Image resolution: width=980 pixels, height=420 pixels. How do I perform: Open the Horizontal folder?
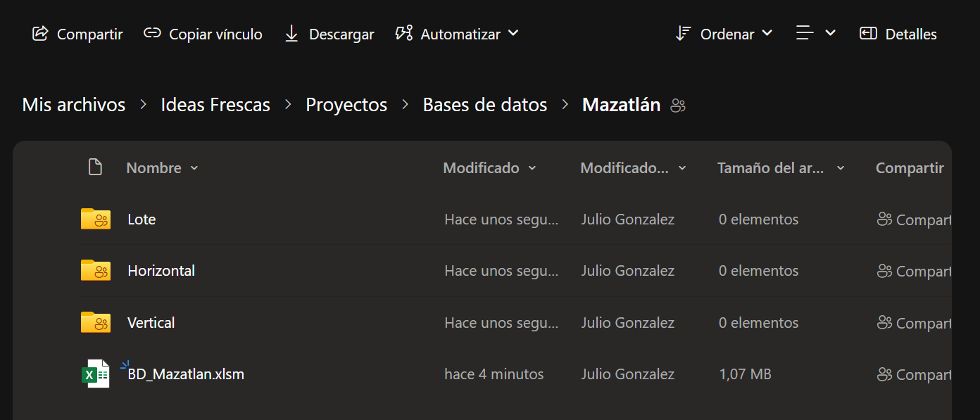point(161,271)
